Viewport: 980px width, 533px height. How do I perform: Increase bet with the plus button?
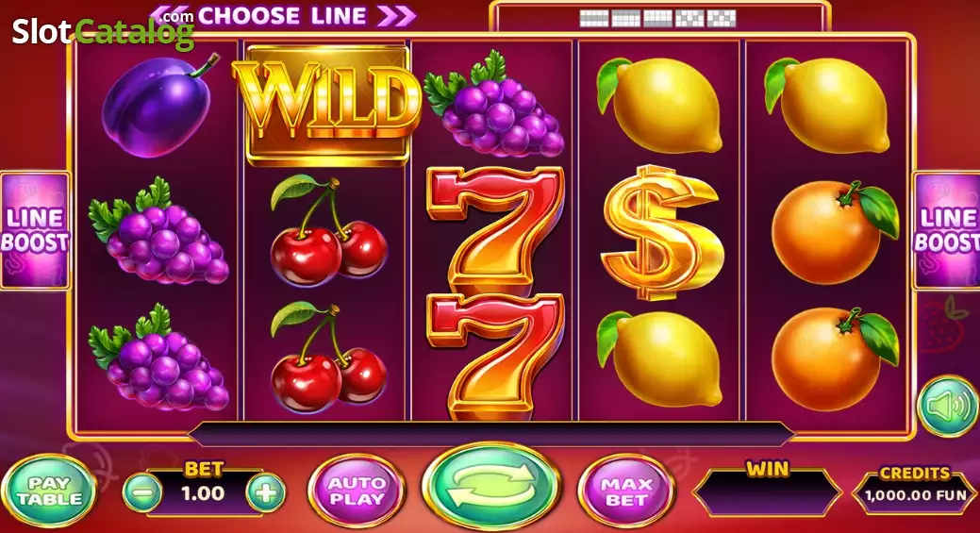click(x=266, y=493)
